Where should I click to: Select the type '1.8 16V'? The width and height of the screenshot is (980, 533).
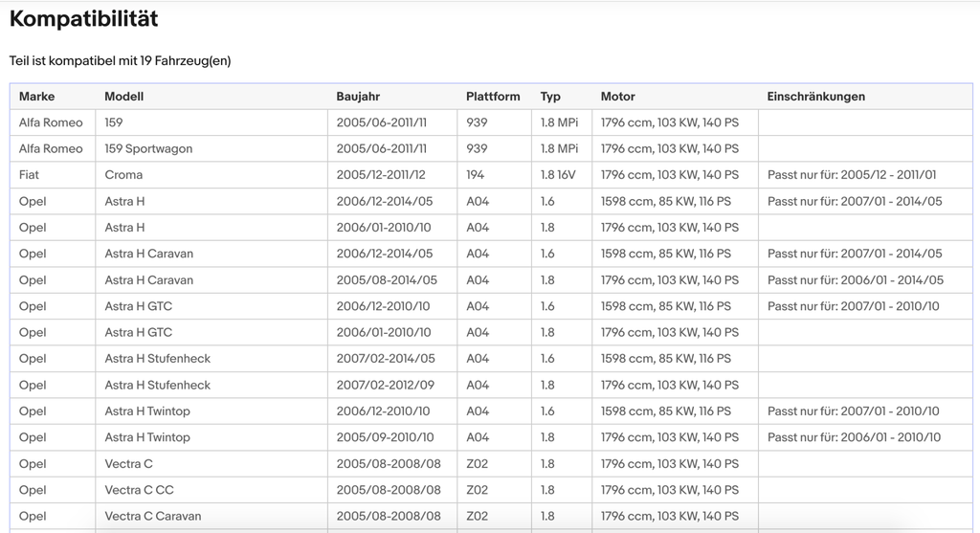[x=558, y=175]
